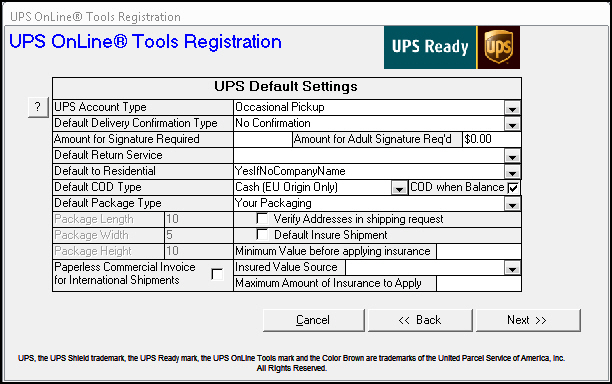Click the Amount for Signature Required field

pos(263,139)
